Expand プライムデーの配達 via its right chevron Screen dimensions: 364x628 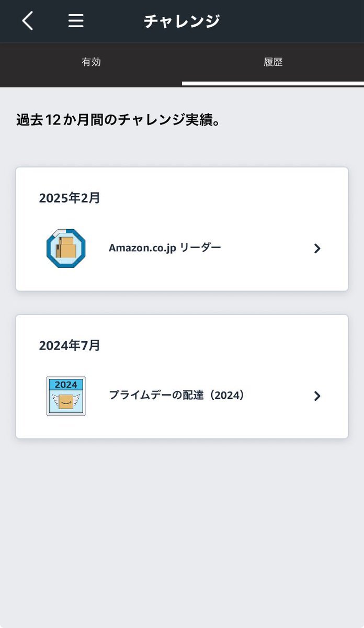click(317, 396)
